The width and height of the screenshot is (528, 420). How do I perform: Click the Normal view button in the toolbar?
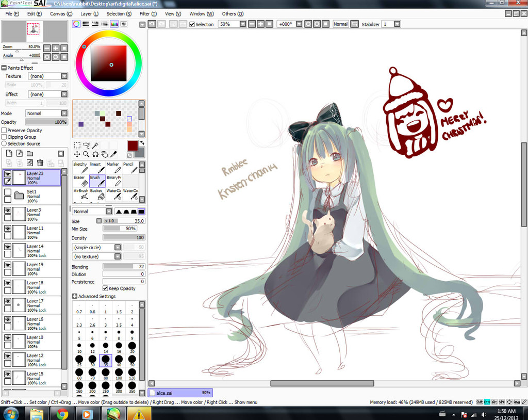(x=340, y=24)
